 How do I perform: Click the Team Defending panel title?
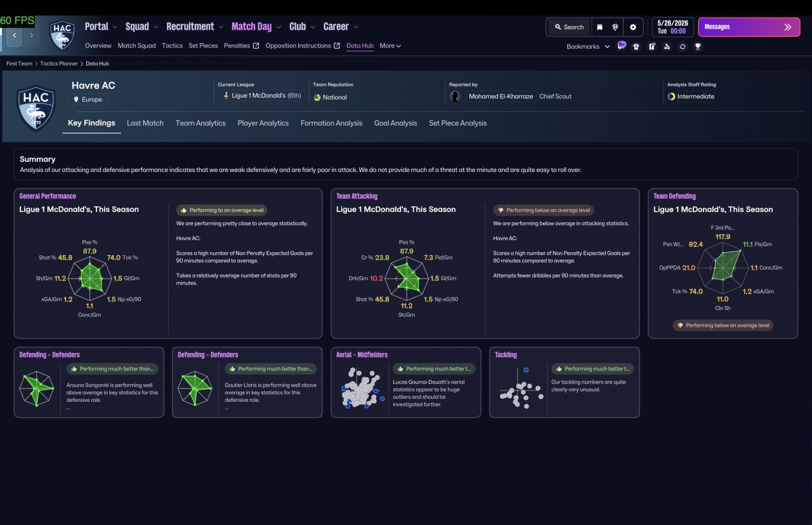(x=674, y=196)
